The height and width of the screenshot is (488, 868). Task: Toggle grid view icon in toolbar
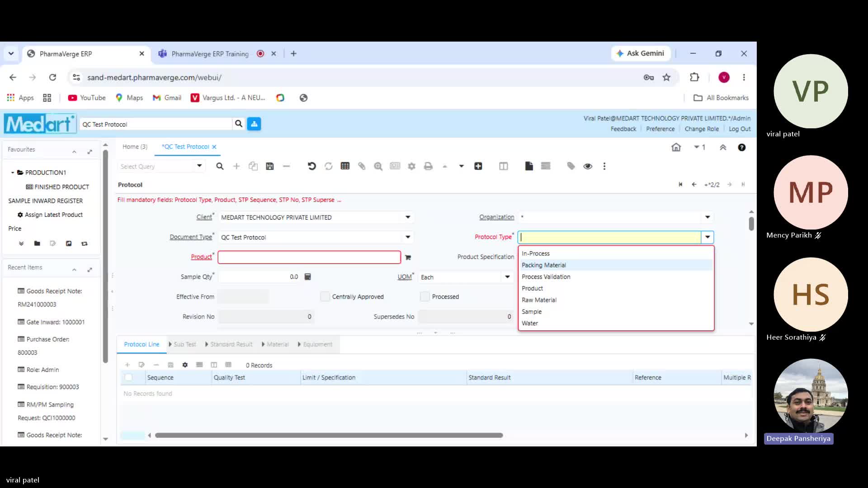tap(345, 166)
